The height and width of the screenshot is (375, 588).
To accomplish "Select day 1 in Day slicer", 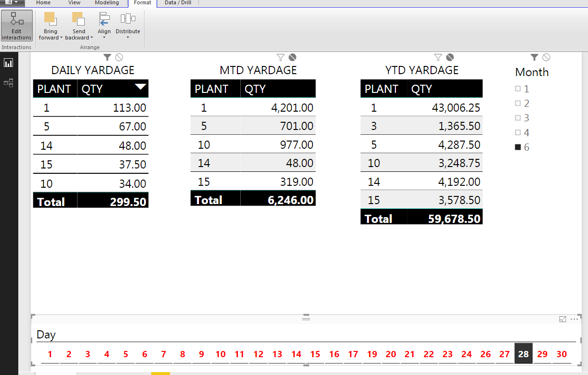I will [x=50, y=354].
